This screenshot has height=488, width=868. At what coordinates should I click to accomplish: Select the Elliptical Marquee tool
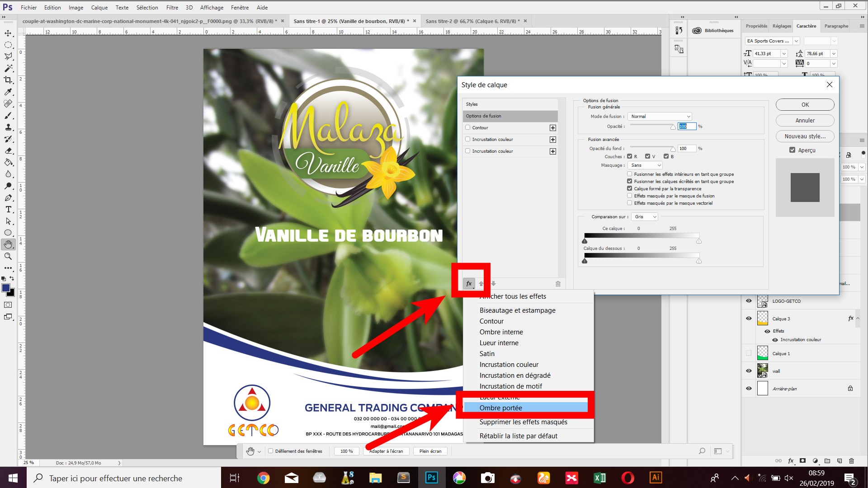8,45
